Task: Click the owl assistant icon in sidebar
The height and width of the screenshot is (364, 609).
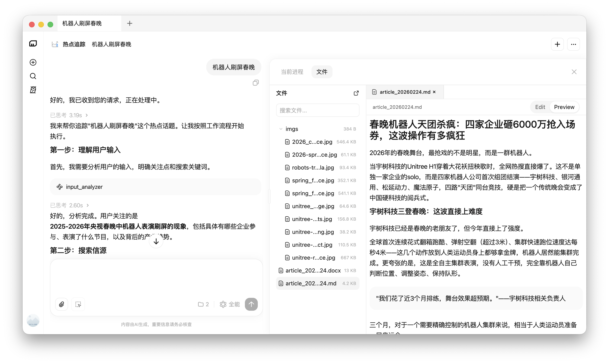Action: tap(33, 90)
